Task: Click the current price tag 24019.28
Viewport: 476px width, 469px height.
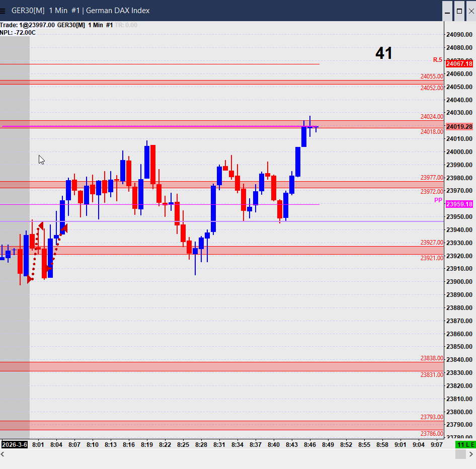Action: [x=459, y=127]
